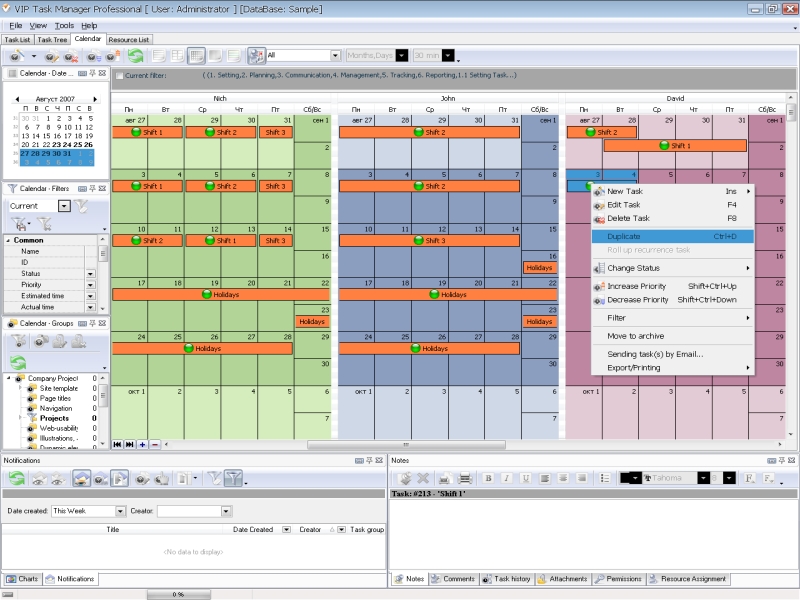Open the File menu
Viewport: 800px width, 600px height.
pos(15,26)
